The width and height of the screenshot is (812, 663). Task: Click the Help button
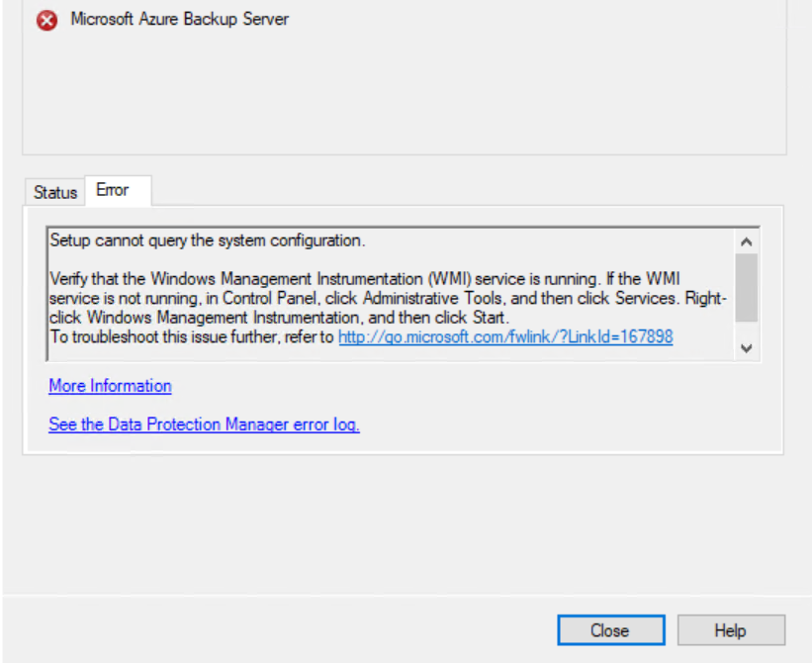[731, 630]
